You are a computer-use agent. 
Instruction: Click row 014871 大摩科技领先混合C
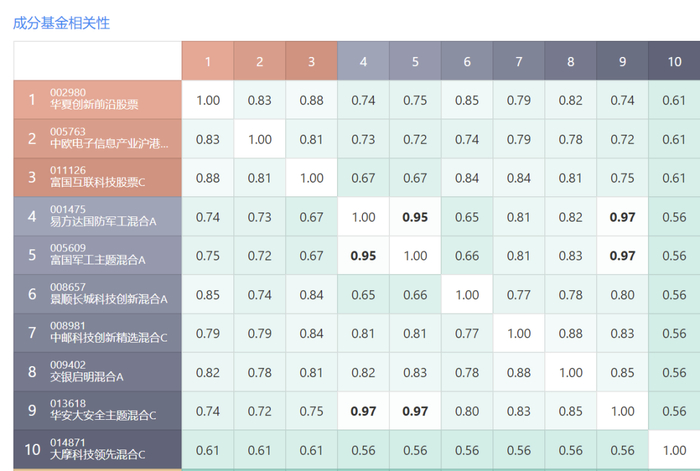pos(97,450)
